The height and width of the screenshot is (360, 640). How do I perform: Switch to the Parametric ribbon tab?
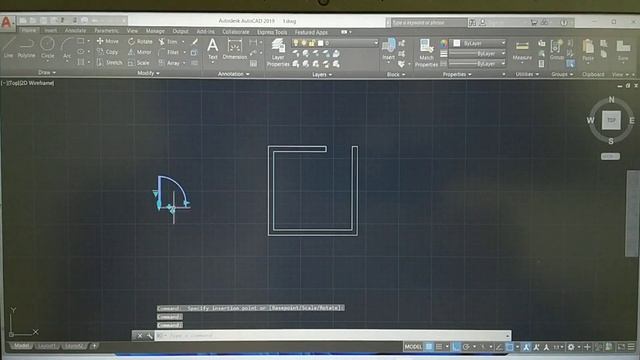(x=107, y=31)
